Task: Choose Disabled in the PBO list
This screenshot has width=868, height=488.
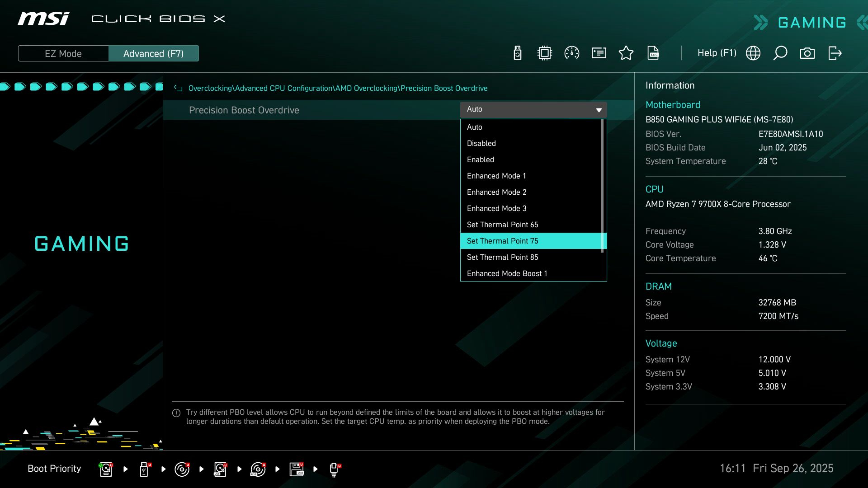Action: [481, 143]
